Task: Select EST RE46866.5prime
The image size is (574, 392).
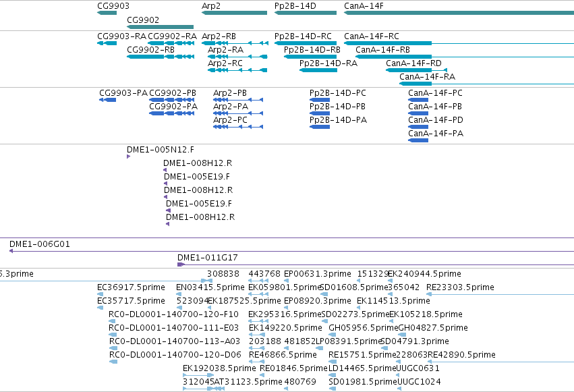Action: 256,362
